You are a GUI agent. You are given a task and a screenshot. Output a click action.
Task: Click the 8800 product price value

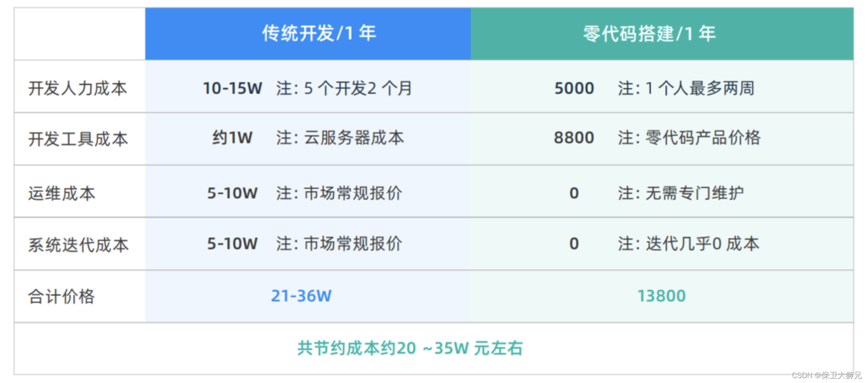click(x=574, y=138)
